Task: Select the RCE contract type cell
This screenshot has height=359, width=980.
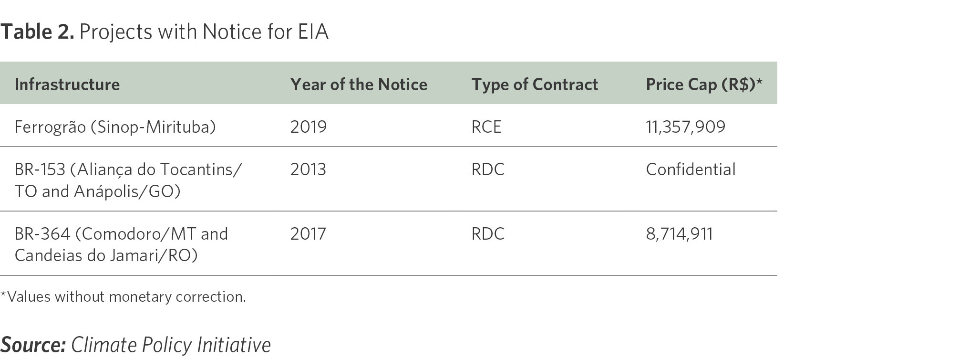Action: pos(486,127)
